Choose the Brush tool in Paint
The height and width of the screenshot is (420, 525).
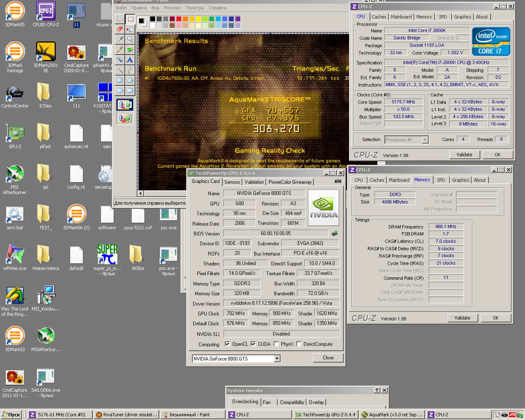pyautogui.click(x=130, y=50)
